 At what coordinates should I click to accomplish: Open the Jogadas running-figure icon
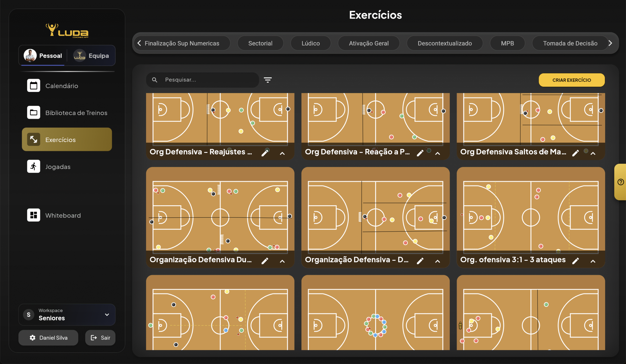34,167
